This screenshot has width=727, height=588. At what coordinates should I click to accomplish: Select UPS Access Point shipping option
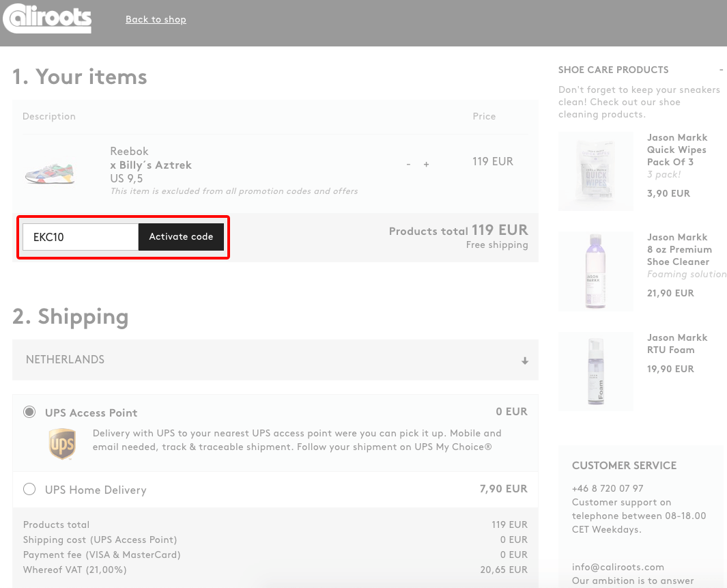[x=29, y=412]
